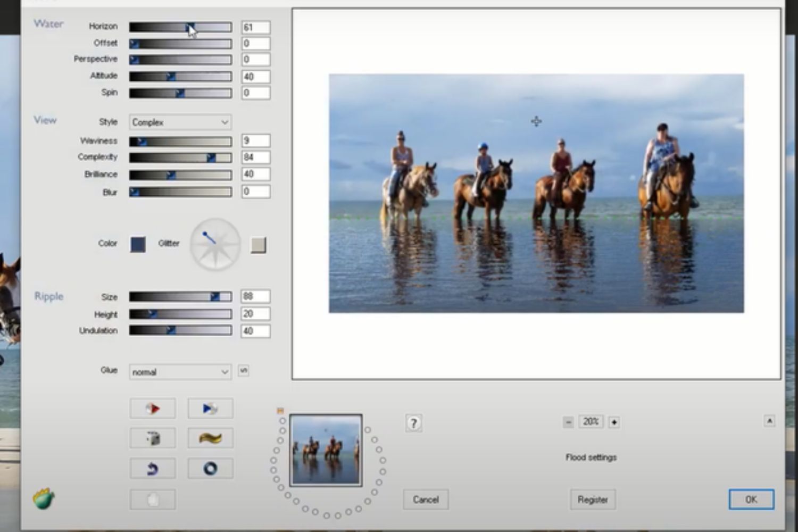The height and width of the screenshot is (532, 798).
Task: Open the Glue dropdown showing normal
Action: pos(180,372)
